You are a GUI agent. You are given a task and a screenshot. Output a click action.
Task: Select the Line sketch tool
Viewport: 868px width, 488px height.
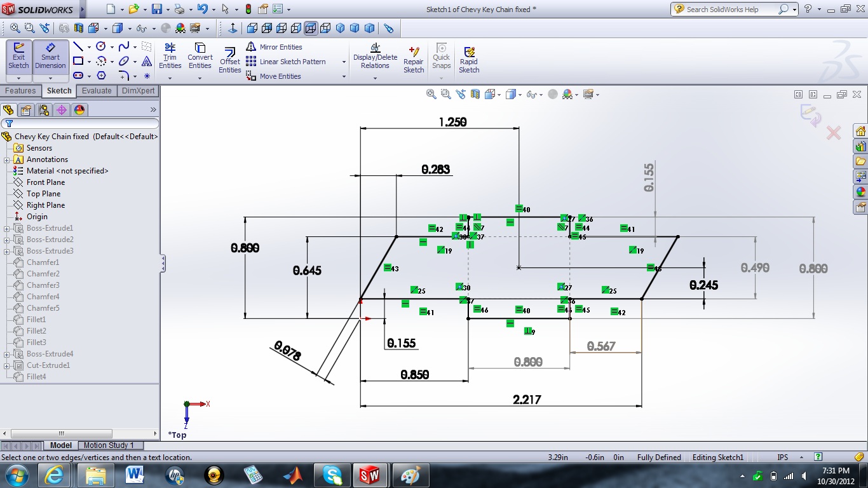click(x=78, y=46)
